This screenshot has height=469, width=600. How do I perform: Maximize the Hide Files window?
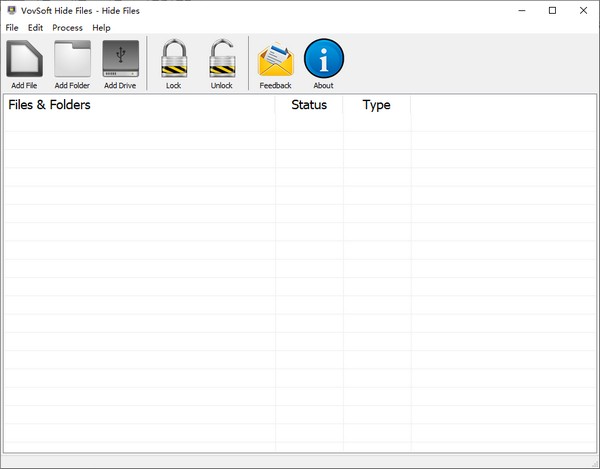553,10
